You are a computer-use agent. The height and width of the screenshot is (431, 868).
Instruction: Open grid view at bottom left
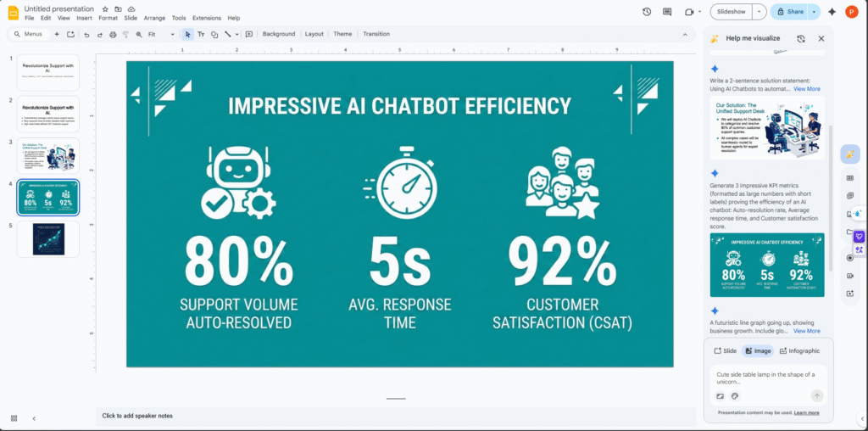[x=14, y=417]
